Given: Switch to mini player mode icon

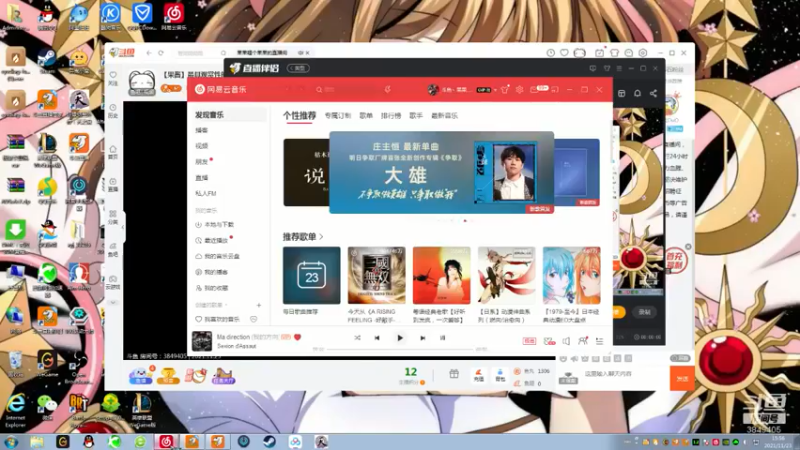Looking at the screenshot, I should point(555,90).
